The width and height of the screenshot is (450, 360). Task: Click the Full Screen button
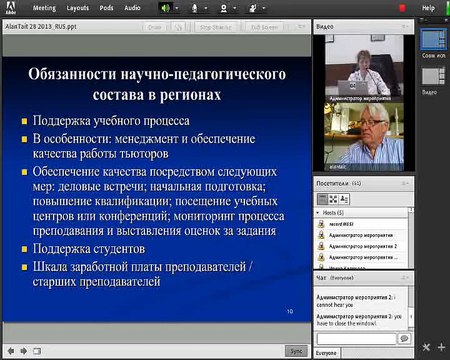click(x=264, y=27)
